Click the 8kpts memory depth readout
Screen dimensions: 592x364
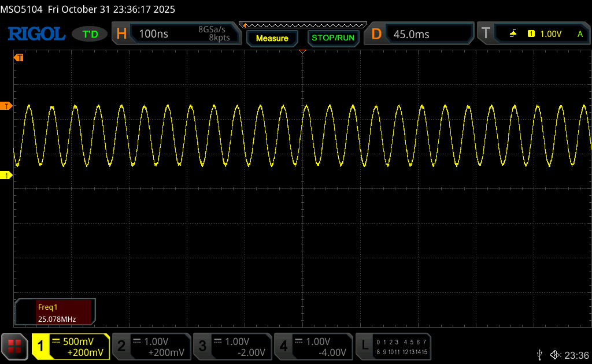[x=219, y=38]
